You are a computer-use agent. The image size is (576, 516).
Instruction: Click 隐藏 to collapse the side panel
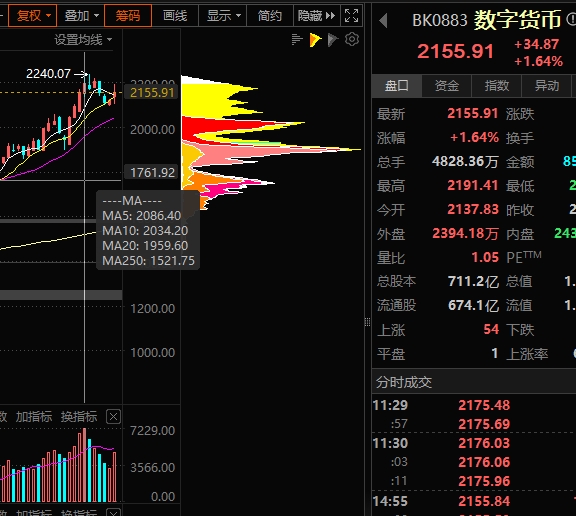[316, 15]
